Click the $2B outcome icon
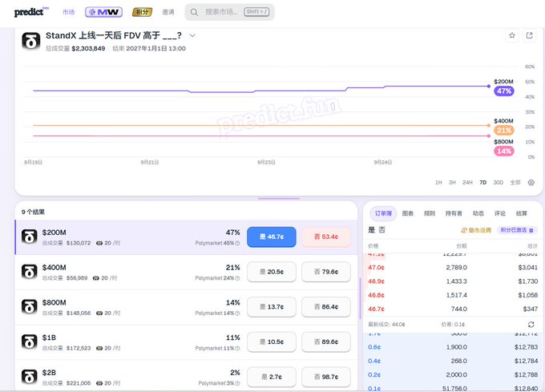The image size is (545, 392). 29,377
